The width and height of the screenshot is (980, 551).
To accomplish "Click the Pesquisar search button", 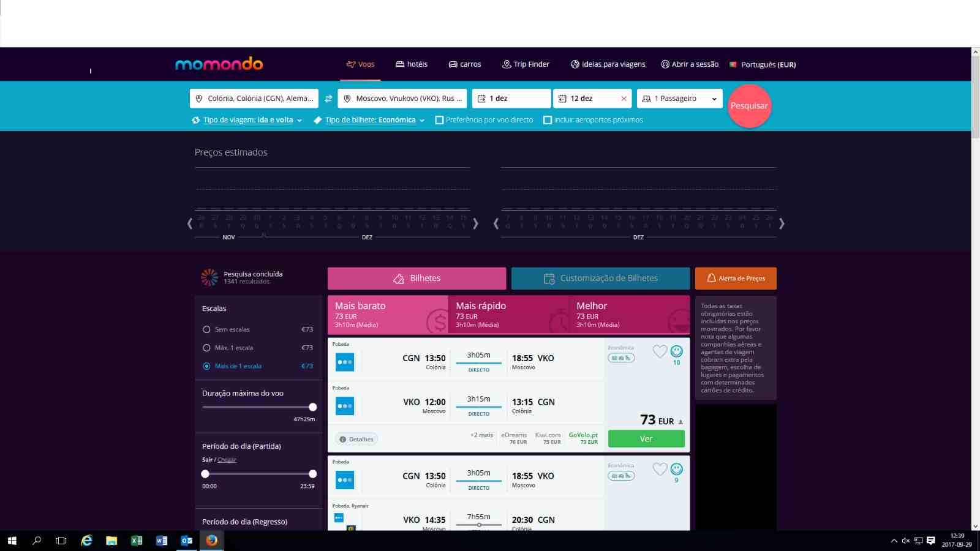I will tap(748, 106).
